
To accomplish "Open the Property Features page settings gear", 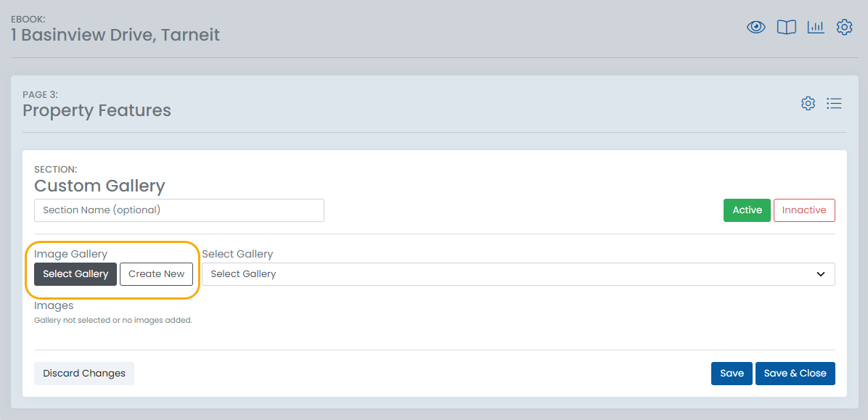I will click(x=808, y=104).
